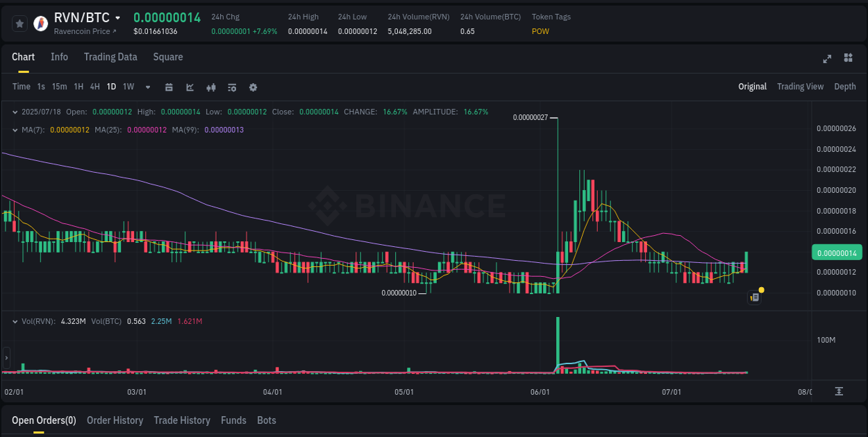The width and height of the screenshot is (868, 437).
Task: Open the candlestick chart style icon
Action: point(212,87)
